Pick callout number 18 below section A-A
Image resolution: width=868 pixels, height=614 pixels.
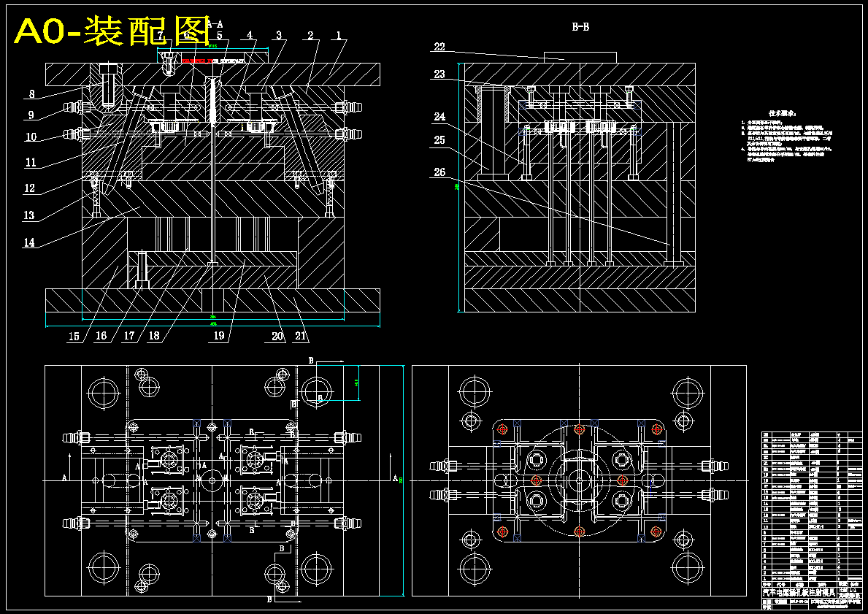click(x=154, y=337)
